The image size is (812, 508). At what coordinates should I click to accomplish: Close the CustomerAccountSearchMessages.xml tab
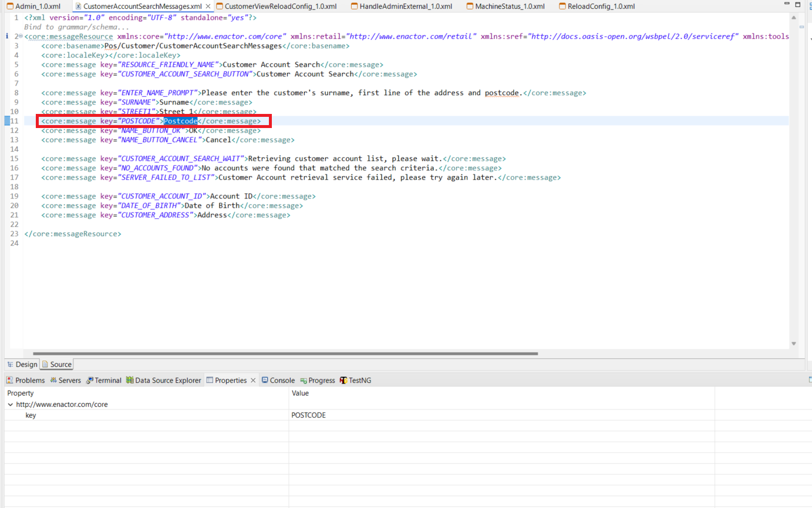(208, 6)
